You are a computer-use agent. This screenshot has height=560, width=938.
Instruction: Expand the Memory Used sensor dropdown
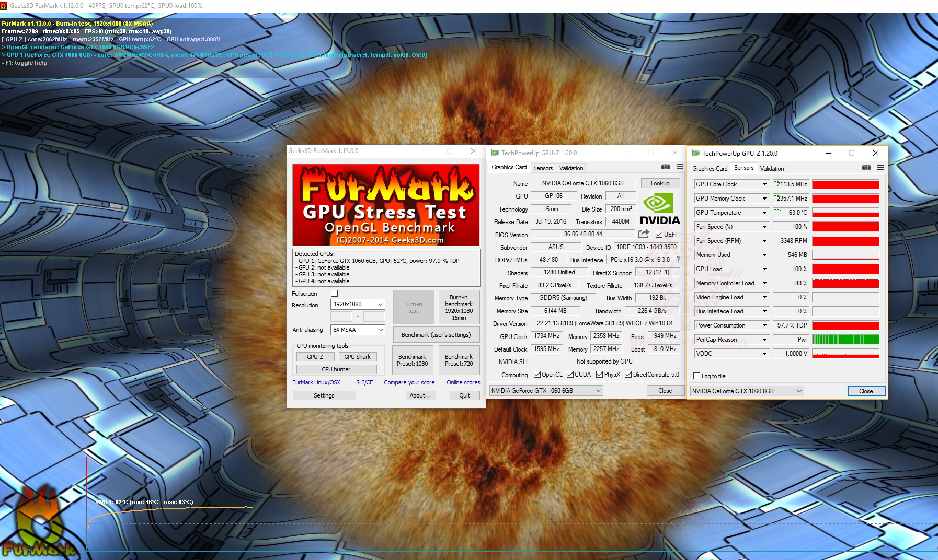764,255
